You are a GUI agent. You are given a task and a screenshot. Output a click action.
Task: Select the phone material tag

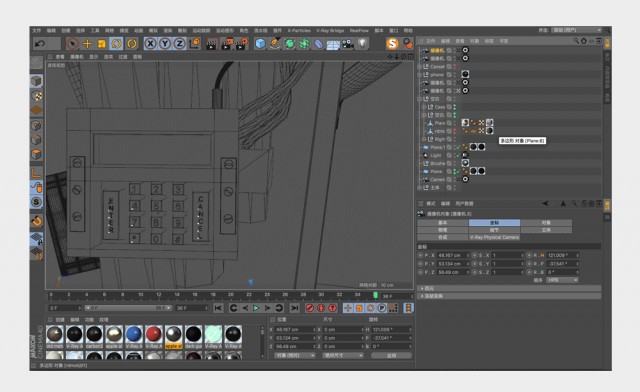(465, 74)
